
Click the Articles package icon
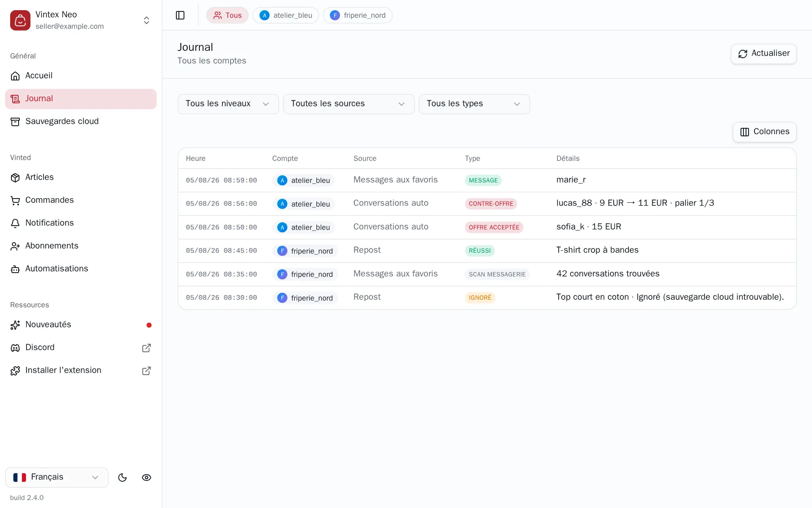coord(15,177)
